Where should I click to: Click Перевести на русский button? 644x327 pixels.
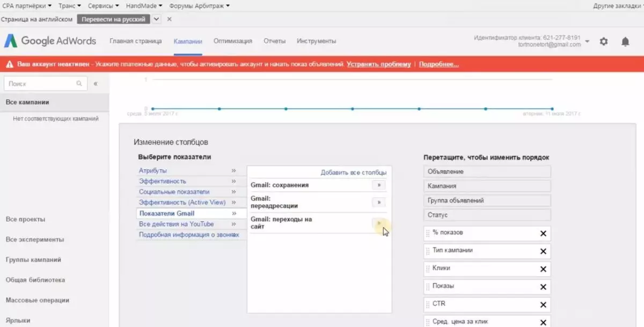click(114, 19)
